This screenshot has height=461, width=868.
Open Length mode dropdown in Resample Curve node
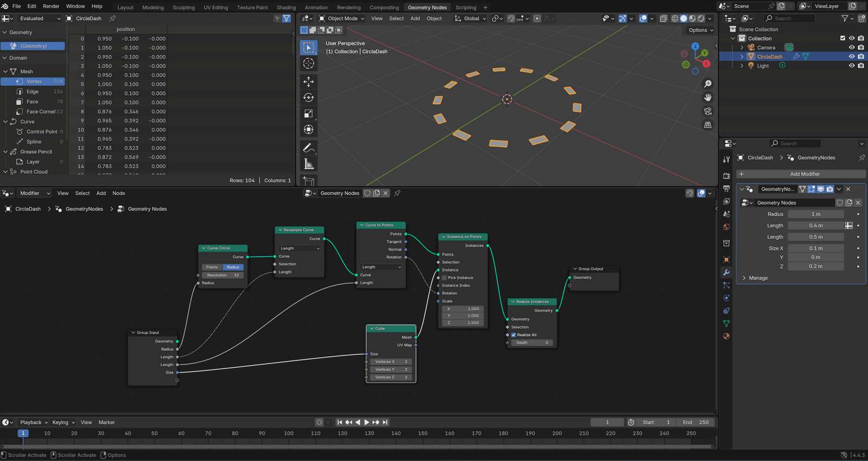[299, 248]
